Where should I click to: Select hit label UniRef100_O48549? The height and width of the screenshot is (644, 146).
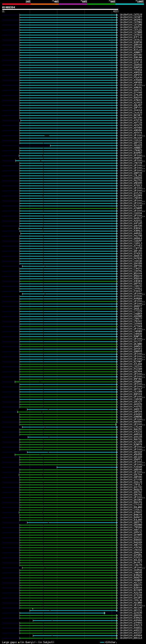click(131, 65)
